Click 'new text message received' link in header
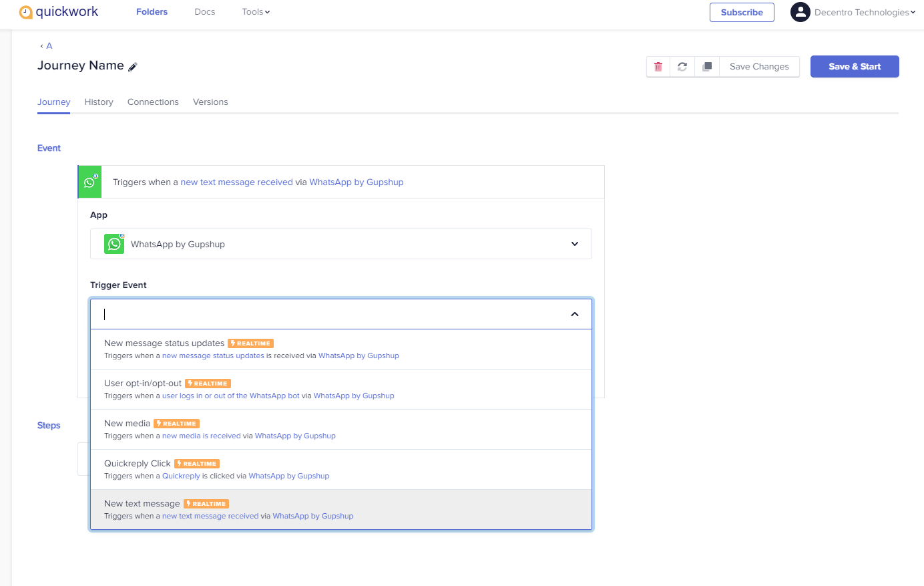 point(236,182)
